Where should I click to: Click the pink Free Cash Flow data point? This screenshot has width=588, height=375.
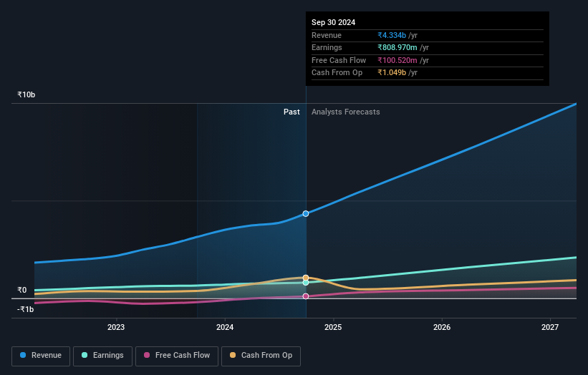point(306,296)
